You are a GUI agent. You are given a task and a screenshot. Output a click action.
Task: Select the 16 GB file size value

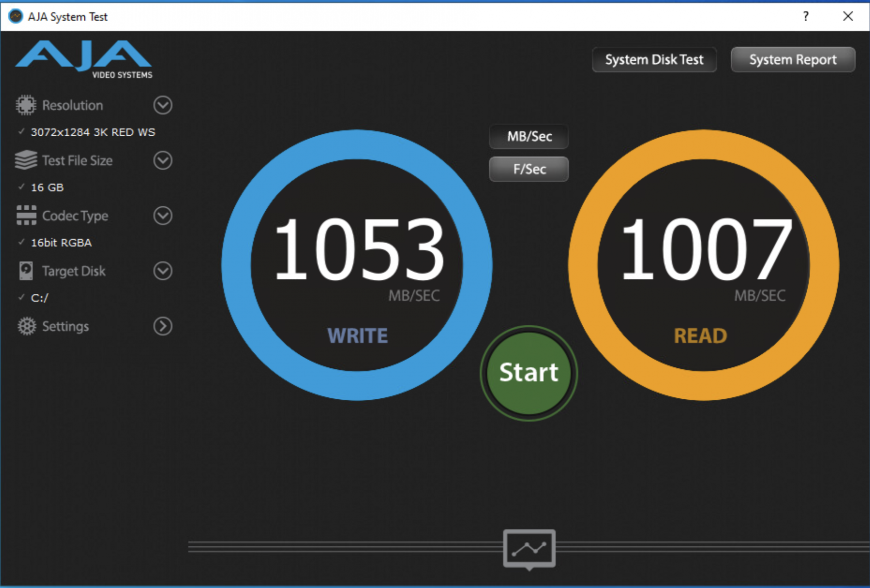47,188
